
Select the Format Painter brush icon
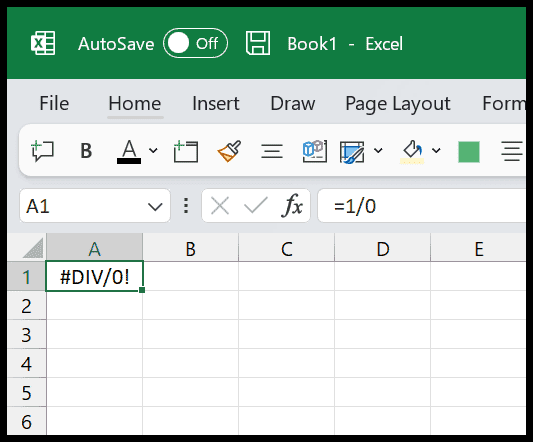(229, 151)
